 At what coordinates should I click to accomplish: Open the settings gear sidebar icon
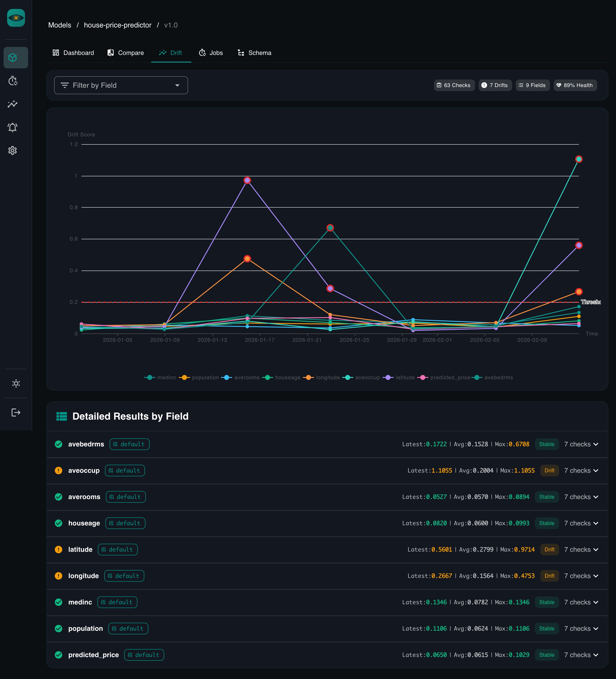tap(13, 150)
